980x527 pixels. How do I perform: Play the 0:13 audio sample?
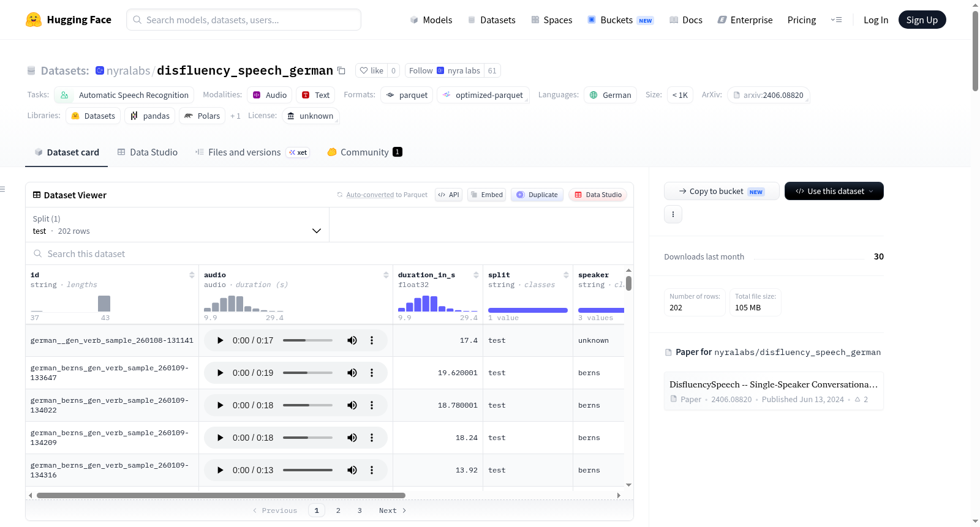221,470
